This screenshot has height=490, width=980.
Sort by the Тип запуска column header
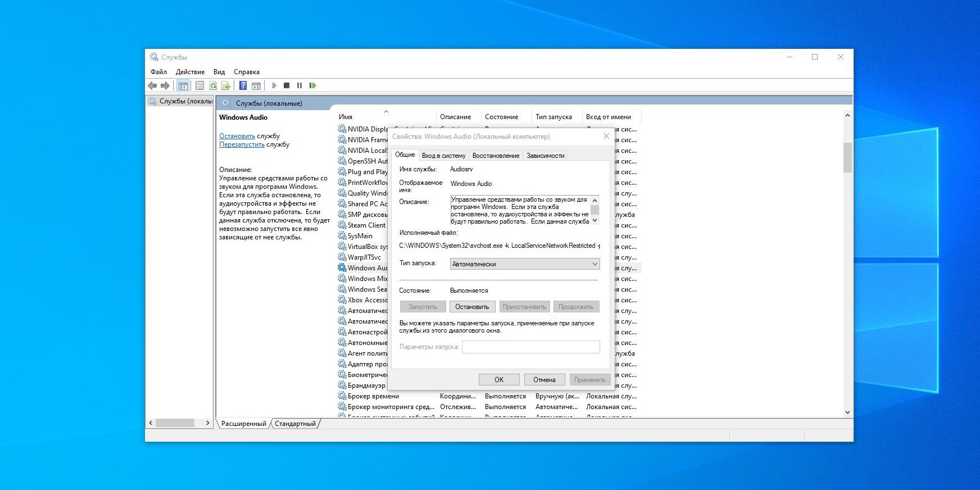(557, 117)
